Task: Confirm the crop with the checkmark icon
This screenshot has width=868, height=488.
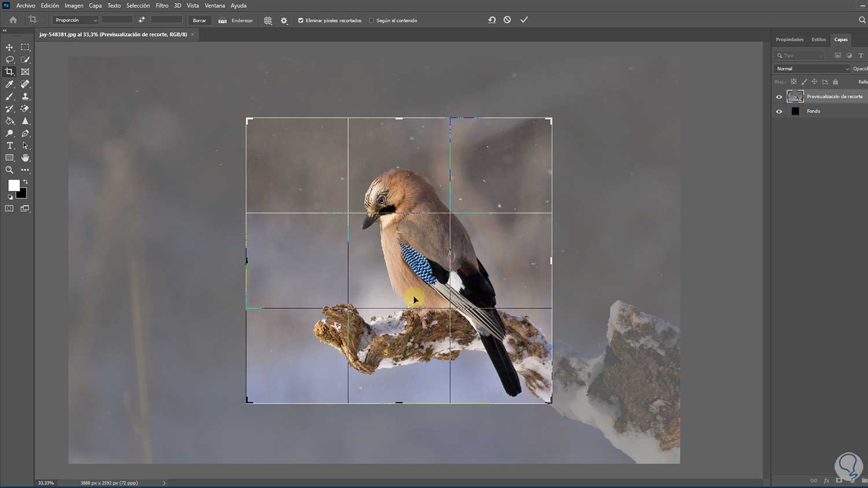Action: click(524, 20)
